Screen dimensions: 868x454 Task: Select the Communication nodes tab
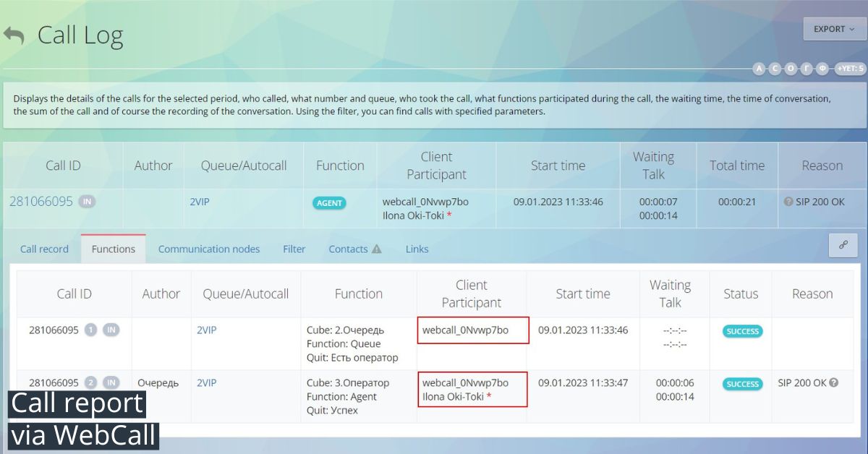(208, 249)
